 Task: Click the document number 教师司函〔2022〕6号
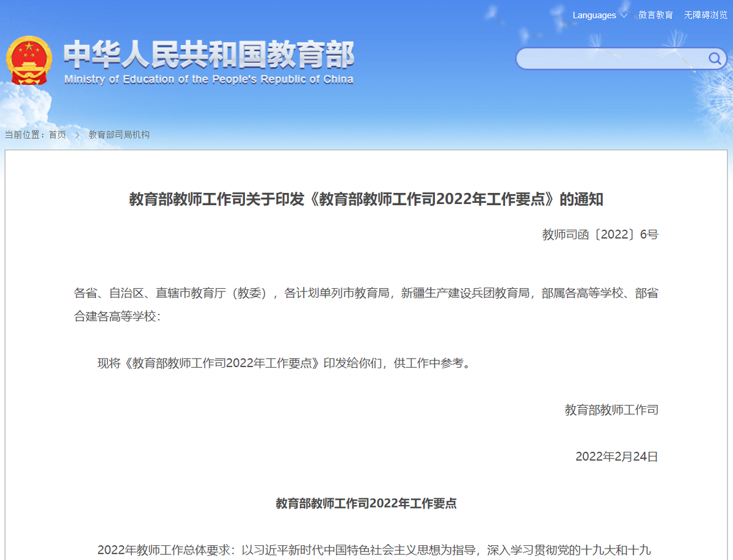click(599, 234)
